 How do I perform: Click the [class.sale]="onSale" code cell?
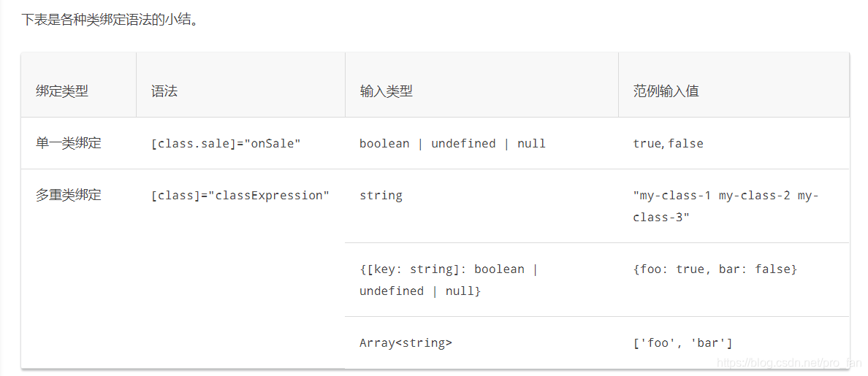click(225, 144)
